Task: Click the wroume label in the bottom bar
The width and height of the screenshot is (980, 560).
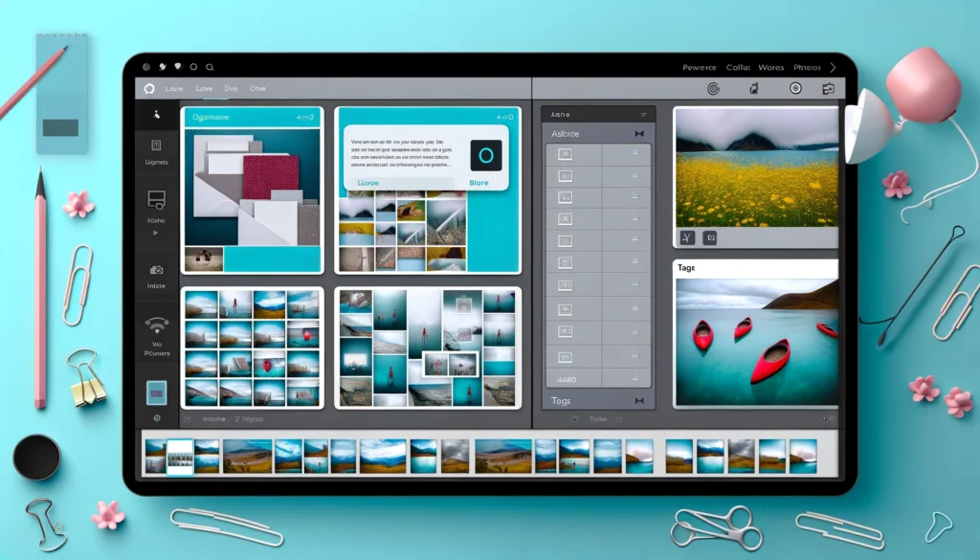Action: pos(213,418)
